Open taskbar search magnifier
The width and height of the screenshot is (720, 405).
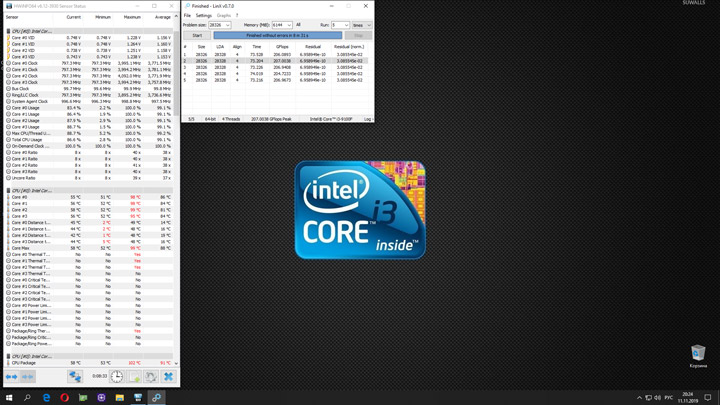click(27, 397)
